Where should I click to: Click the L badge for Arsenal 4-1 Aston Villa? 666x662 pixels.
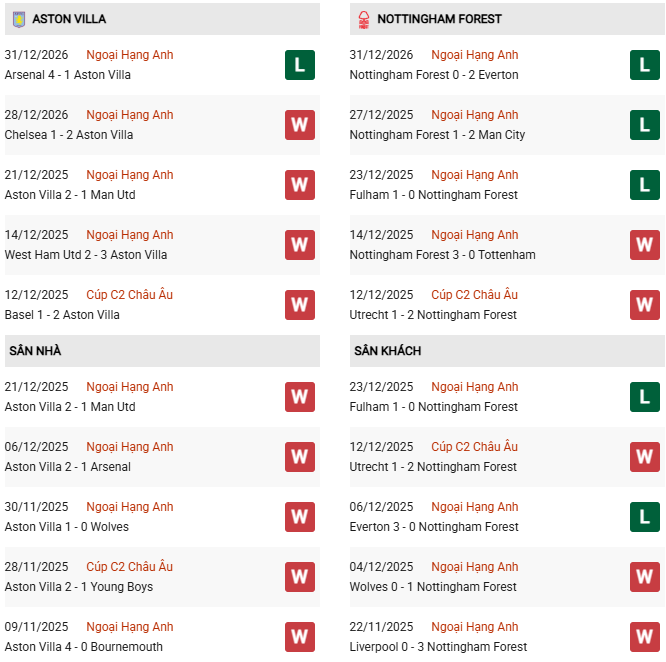(x=300, y=65)
